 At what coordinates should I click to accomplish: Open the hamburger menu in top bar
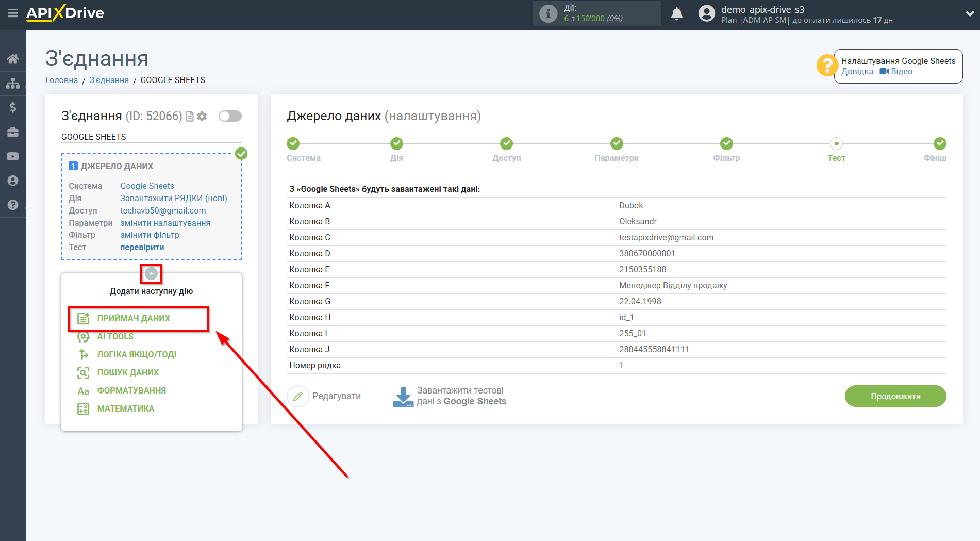[13, 13]
